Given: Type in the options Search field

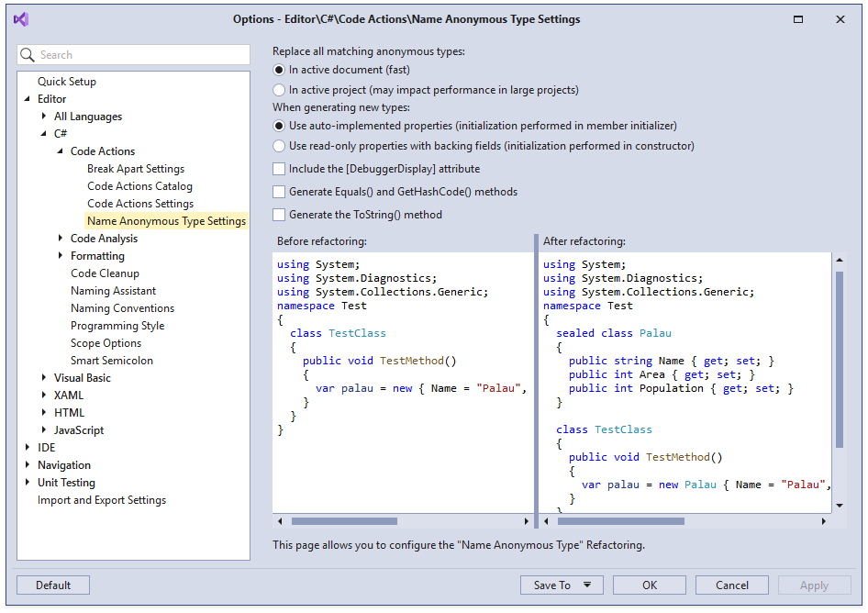Looking at the screenshot, I should point(138,55).
